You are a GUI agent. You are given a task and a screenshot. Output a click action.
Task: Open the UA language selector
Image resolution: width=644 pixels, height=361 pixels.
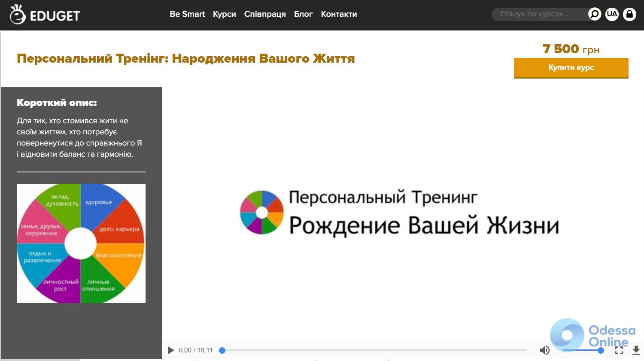click(x=612, y=14)
